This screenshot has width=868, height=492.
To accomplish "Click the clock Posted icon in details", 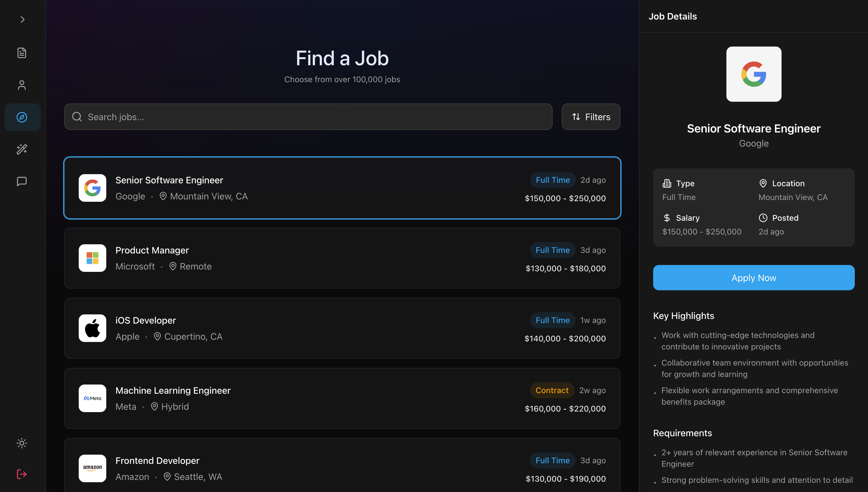I will pyautogui.click(x=763, y=218).
